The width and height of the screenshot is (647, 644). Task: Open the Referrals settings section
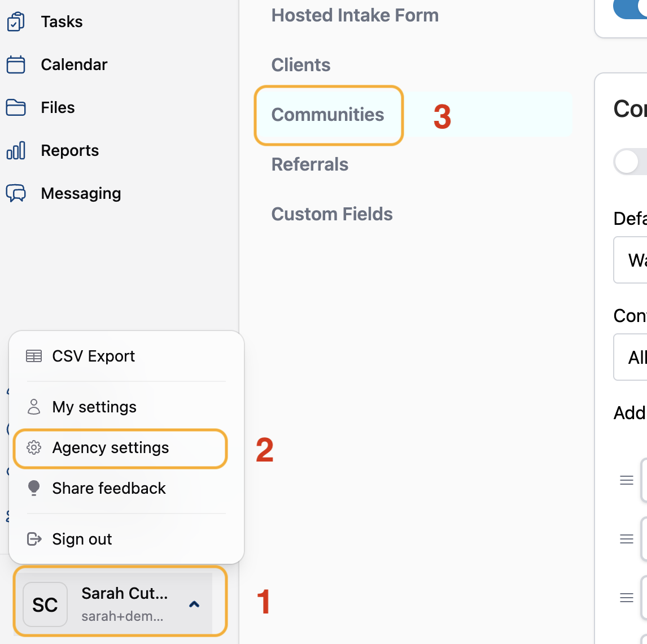click(310, 164)
